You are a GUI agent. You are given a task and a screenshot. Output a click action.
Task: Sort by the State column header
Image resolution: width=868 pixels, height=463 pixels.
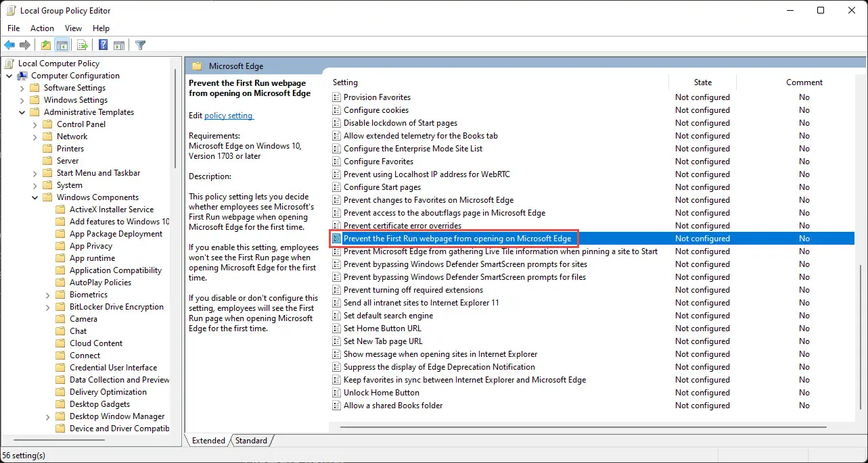(x=703, y=82)
